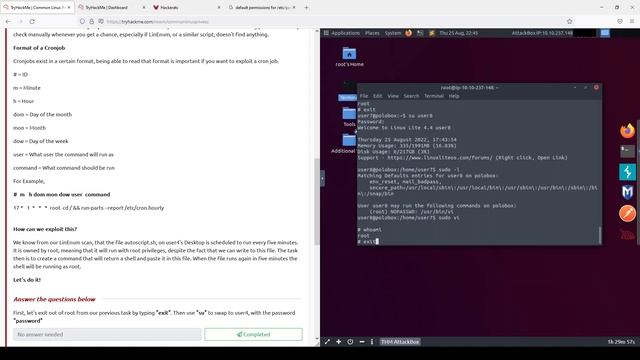Click the info icon in AttackBox toolbar

click(372, 342)
